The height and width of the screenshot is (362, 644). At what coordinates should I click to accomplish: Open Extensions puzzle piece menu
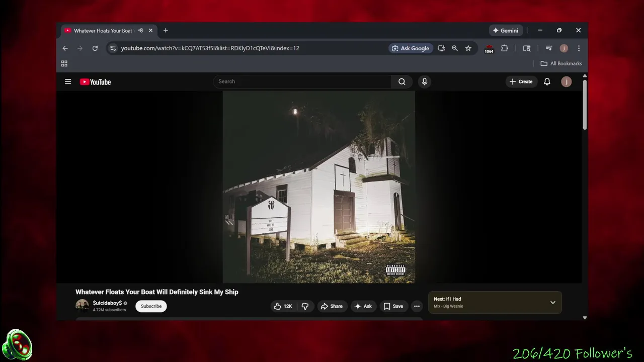click(x=505, y=48)
